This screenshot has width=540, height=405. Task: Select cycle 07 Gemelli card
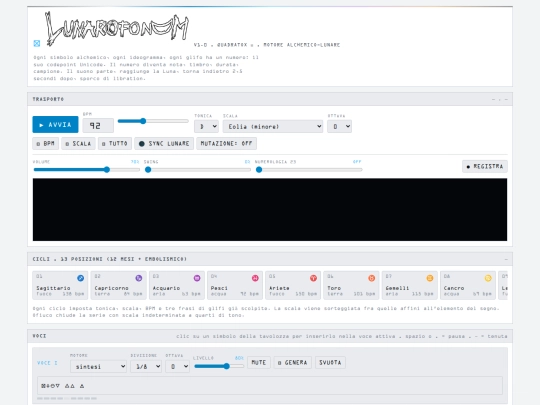[x=409, y=285]
